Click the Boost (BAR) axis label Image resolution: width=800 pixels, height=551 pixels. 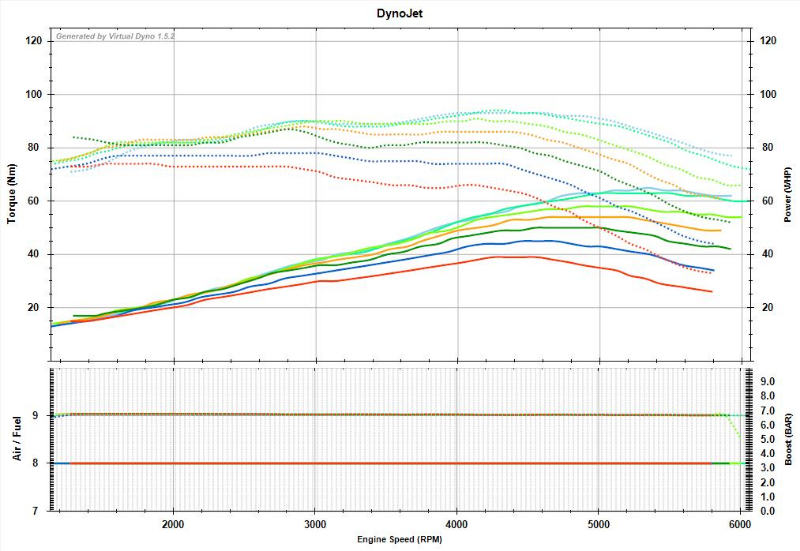point(788,439)
